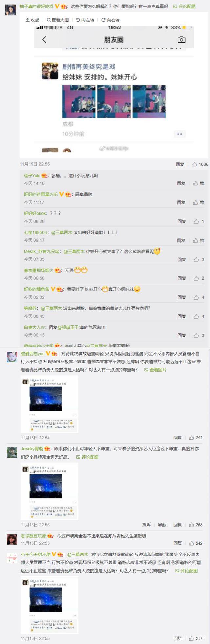210x644 pixels.
Task: Click 收起 to collapse the image
Action: pos(32,20)
